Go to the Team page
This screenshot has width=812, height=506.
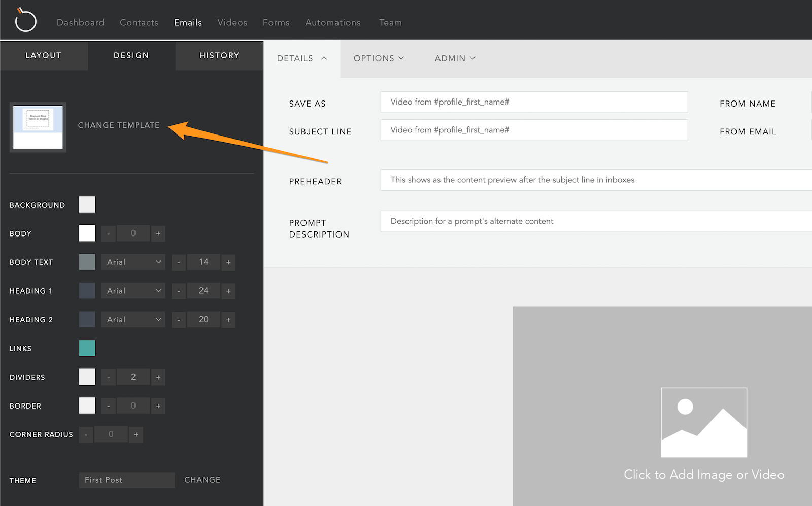[x=390, y=22]
